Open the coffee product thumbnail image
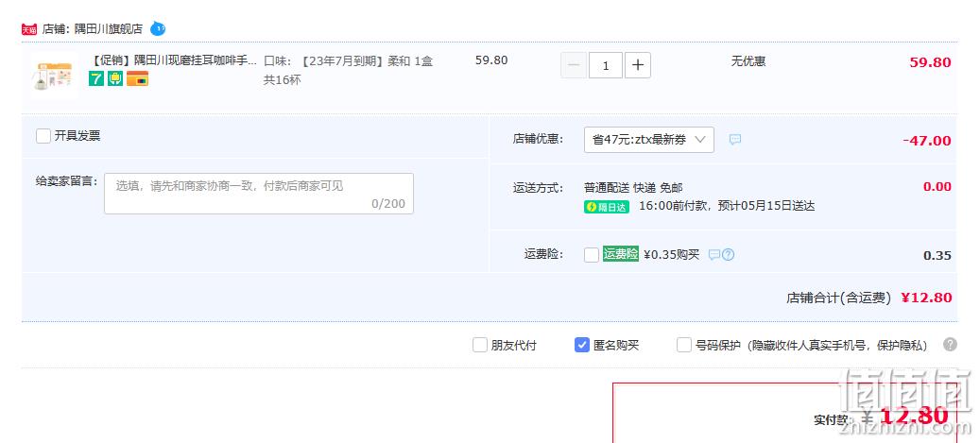The width and height of the screenshot is (980, 443). coord(54,77)
